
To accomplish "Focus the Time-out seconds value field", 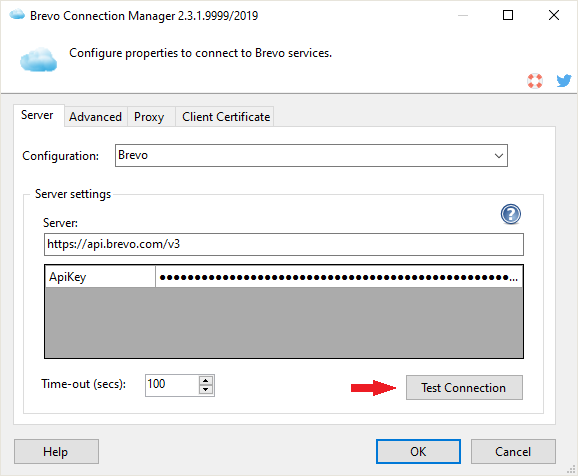I will [172, 385].
